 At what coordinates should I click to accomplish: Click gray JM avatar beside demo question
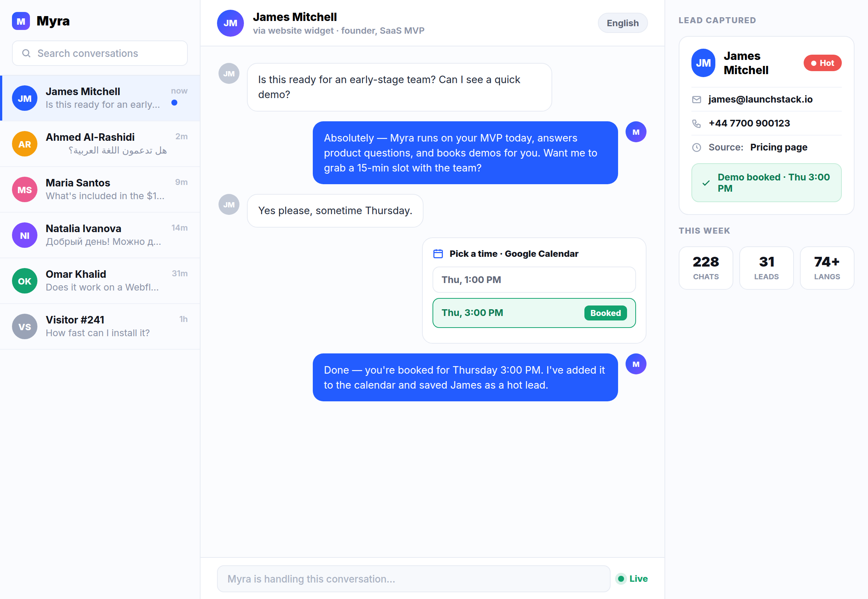coord(229,73)
